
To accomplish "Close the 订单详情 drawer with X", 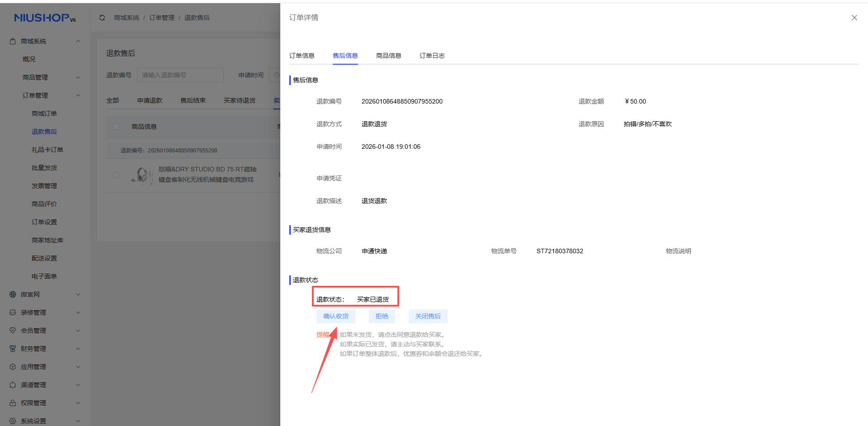I will 854,18.
